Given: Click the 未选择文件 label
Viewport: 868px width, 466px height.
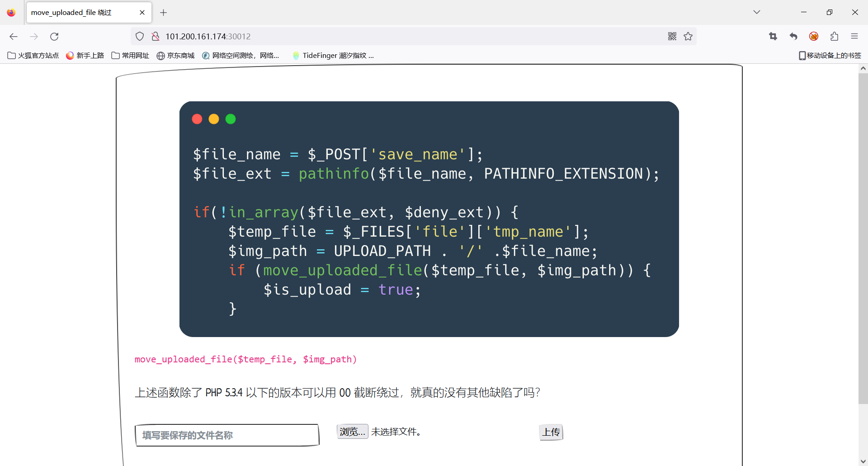Looking at the screenshot, I should pos(396,432).
